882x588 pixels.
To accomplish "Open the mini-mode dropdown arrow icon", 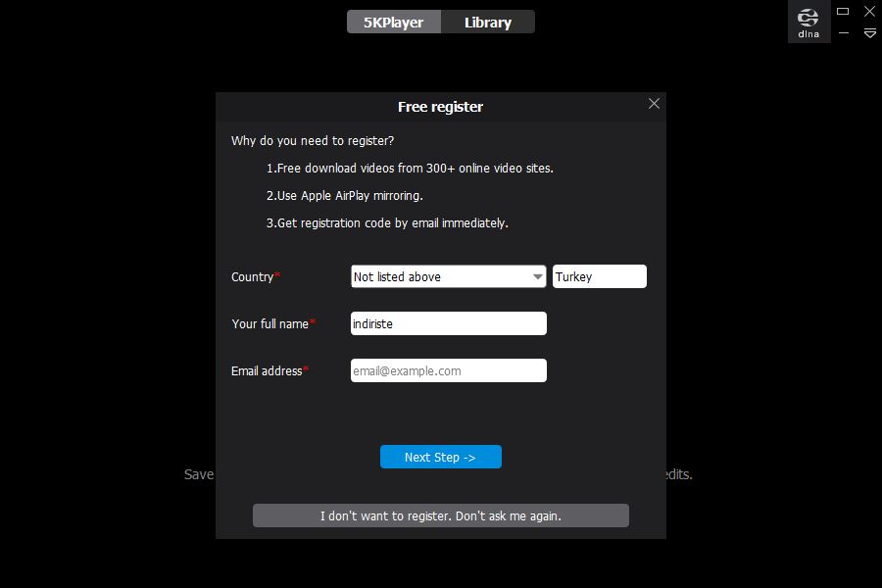I will (869, 33).
